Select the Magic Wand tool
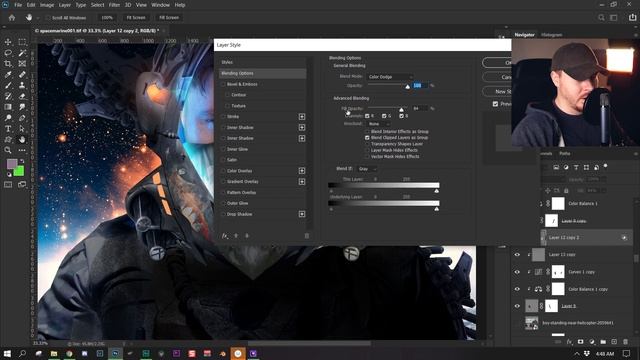 [22, 53]
